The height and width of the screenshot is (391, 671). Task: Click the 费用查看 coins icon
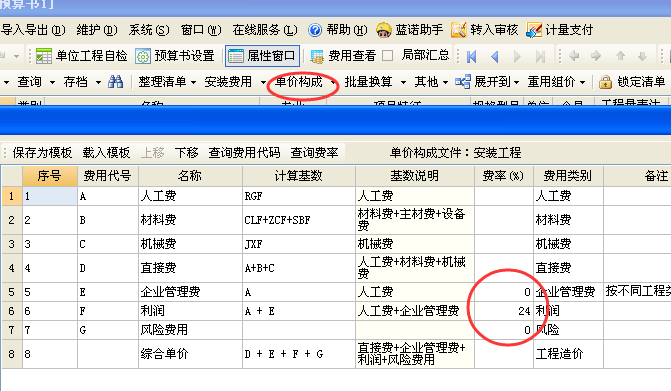[x=317, y=56]
